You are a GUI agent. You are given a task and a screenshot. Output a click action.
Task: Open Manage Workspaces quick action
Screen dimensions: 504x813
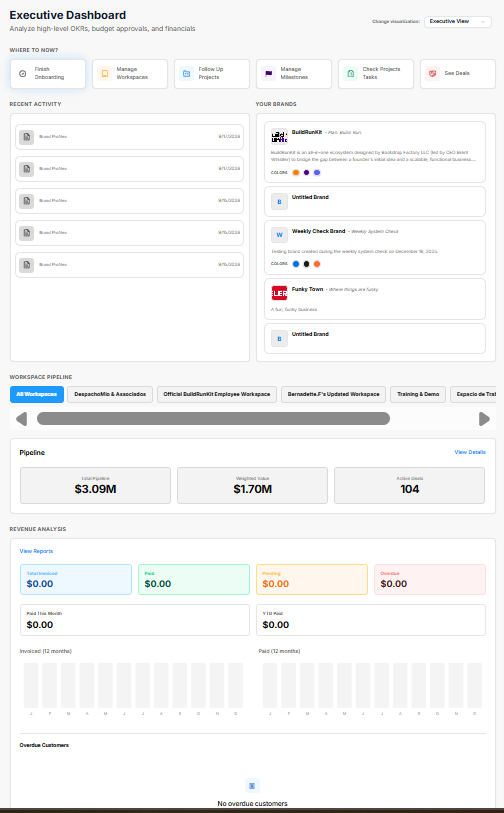click(130, 74)
